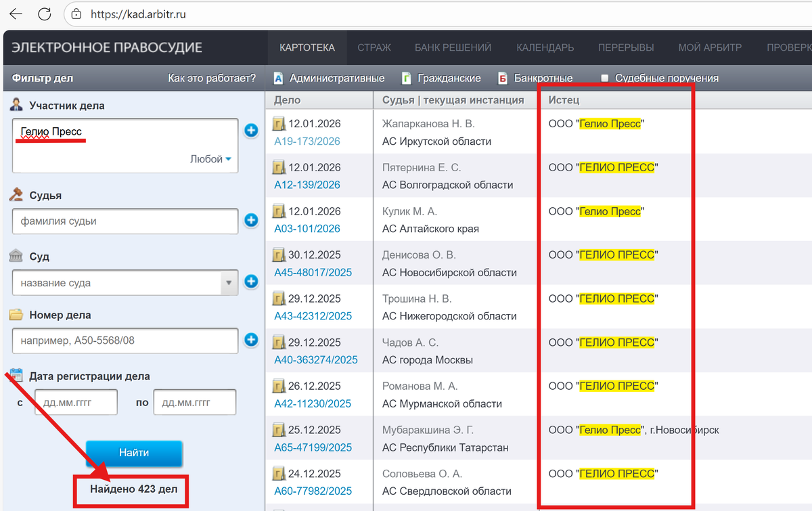This screenshot has width=812, height=511.
Task: Click the Найти search button
Action: pyautogui.click(x=134, y=453)
